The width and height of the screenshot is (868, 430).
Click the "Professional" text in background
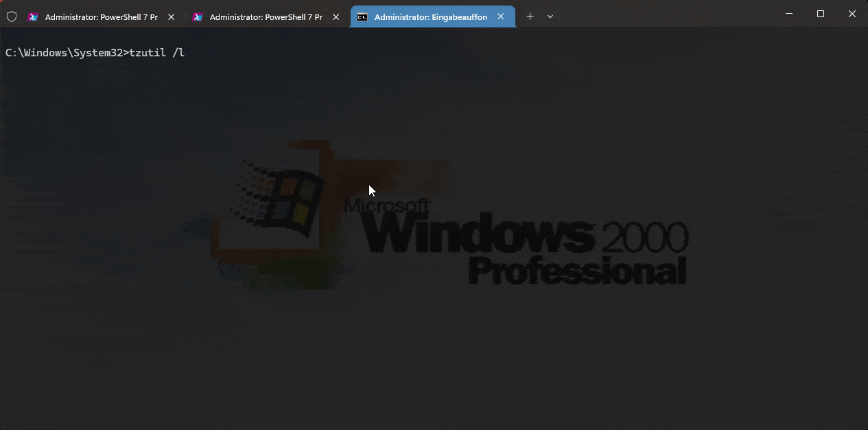coord(576,271)
